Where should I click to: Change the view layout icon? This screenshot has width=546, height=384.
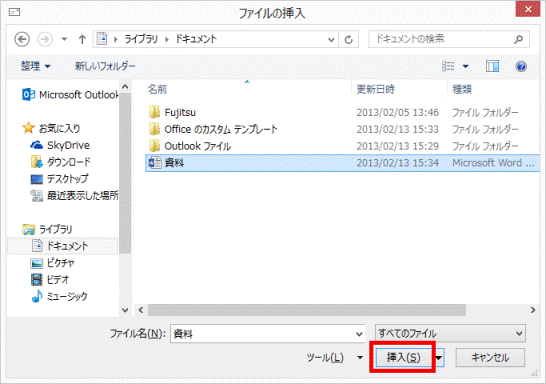pyautogui.click(x=448, y=66)
